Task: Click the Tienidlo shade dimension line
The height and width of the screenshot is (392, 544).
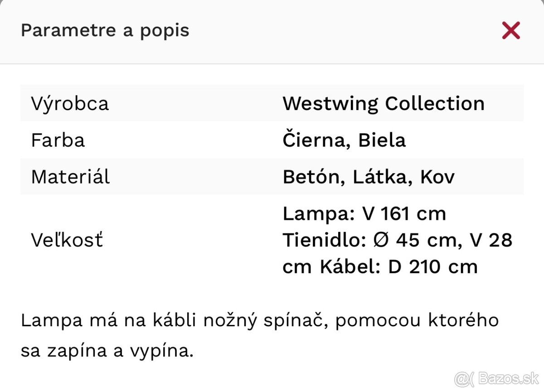Action: (x=397, y=240)
